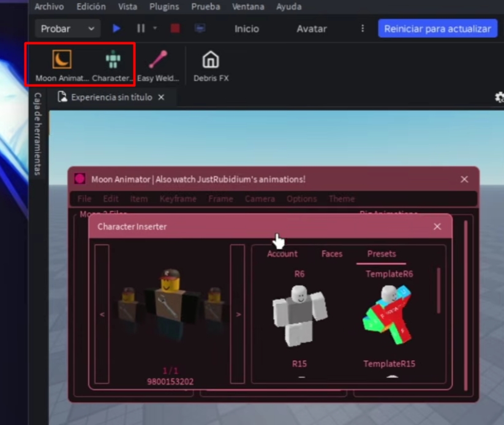This screenshot has height=425, width=504.
Task: Close the Experiencia sin título tab
Action: [x=161, y=97]
